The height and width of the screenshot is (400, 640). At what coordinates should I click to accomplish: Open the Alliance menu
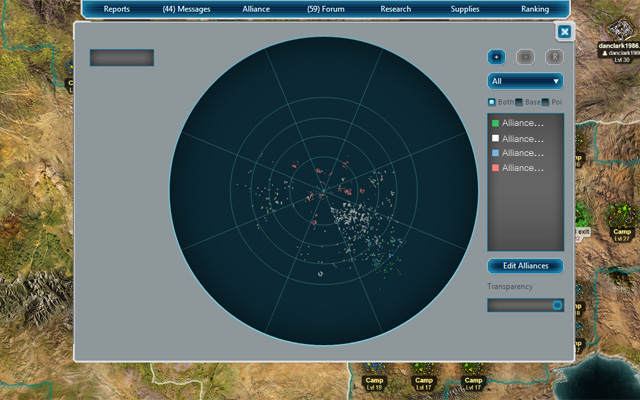pos(255,9)
